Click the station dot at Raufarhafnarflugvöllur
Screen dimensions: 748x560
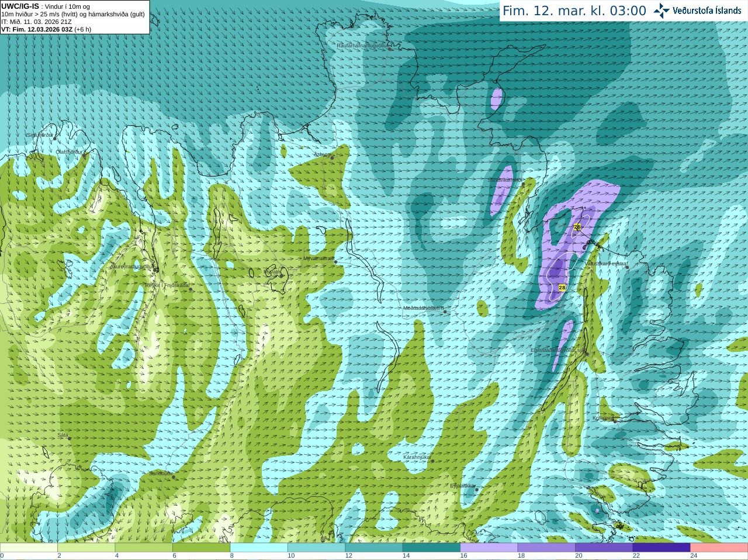(390, 49)
